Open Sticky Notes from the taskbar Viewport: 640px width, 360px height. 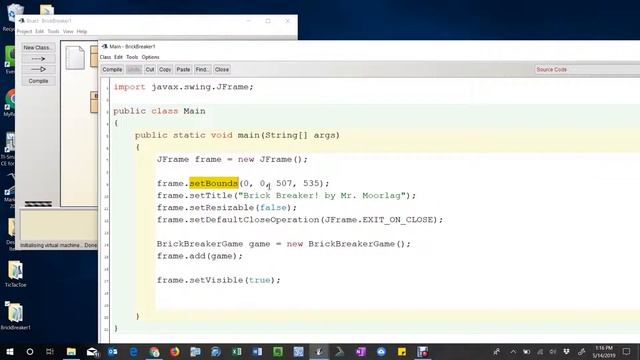tap(402, 351)
